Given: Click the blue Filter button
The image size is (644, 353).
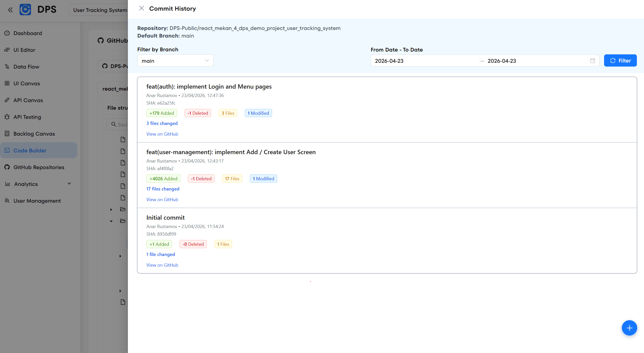Looking at the screenshot, I should tap(620, 61).
